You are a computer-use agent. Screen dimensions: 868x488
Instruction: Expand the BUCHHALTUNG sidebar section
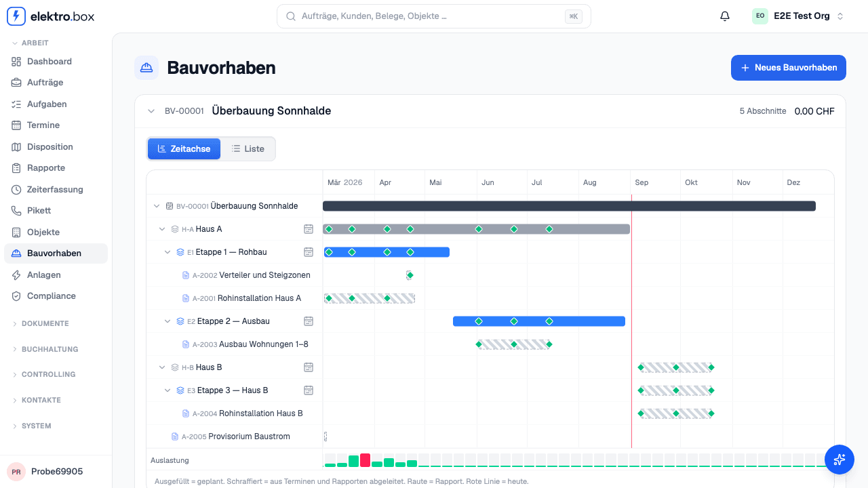[50, 350]
